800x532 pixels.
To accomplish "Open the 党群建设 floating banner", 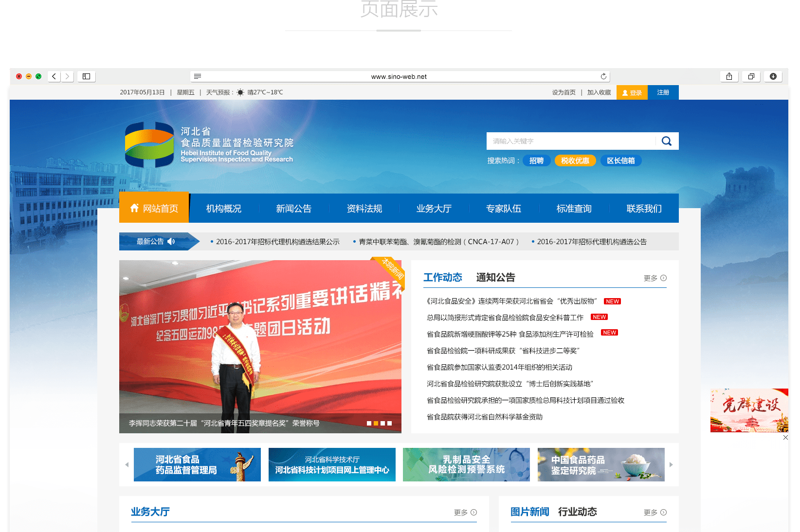I will (749, 410).
